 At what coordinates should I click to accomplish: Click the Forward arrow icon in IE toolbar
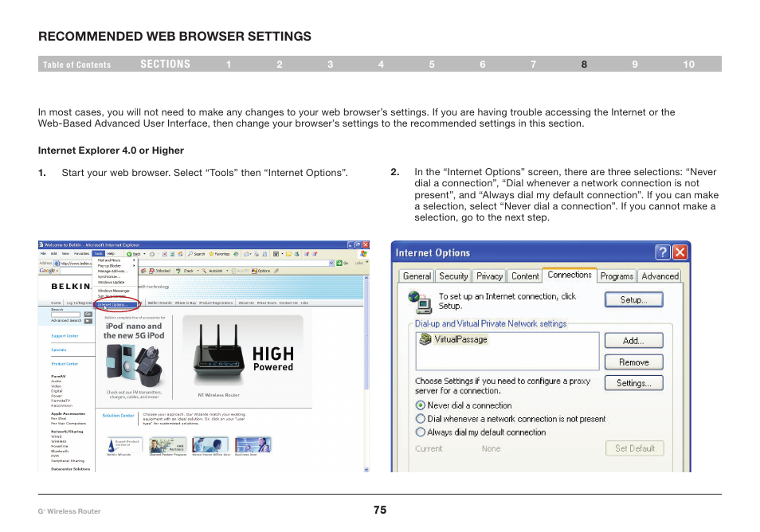(151, 254)
